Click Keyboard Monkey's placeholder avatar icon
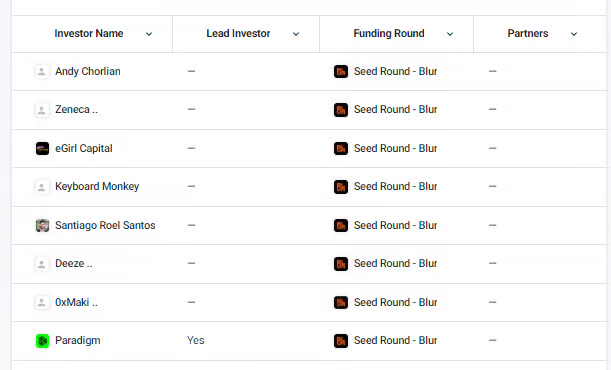This screenshot has height=370, width=611. click(x=42, y=187)
